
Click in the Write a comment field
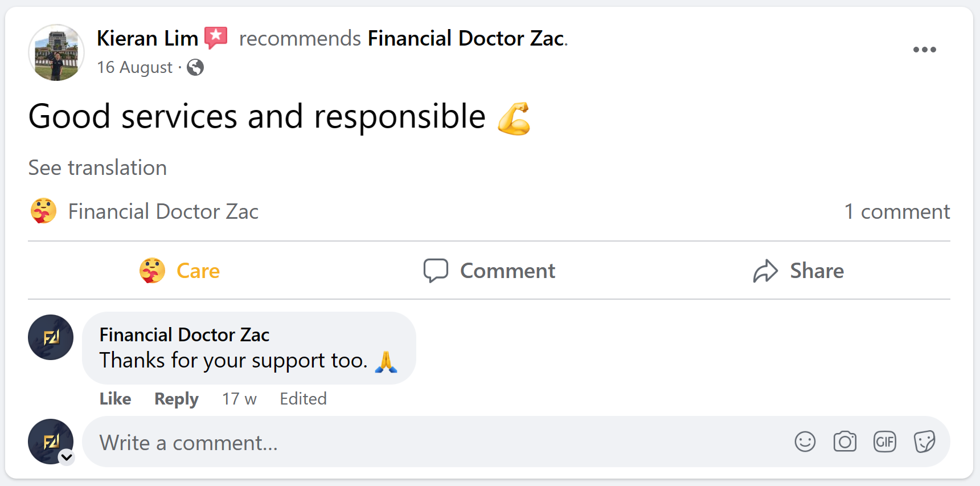click(x=433, y=443)
